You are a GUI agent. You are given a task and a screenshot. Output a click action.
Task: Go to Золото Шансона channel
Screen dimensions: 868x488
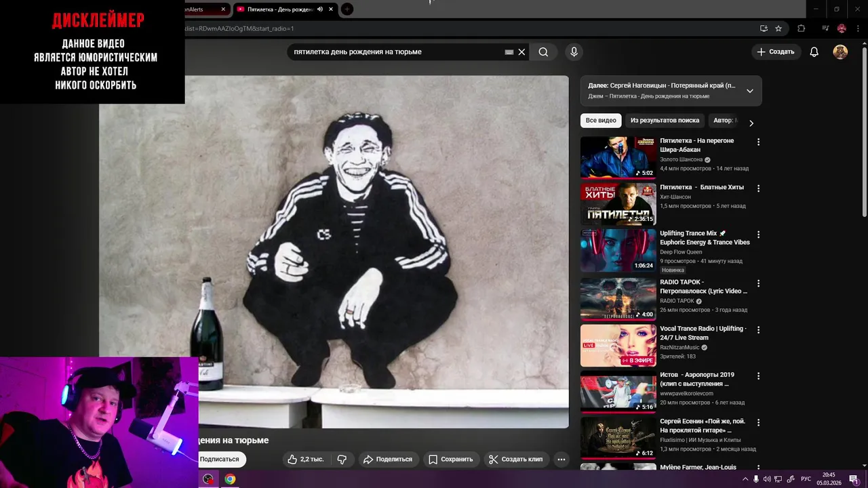[682, 160]
